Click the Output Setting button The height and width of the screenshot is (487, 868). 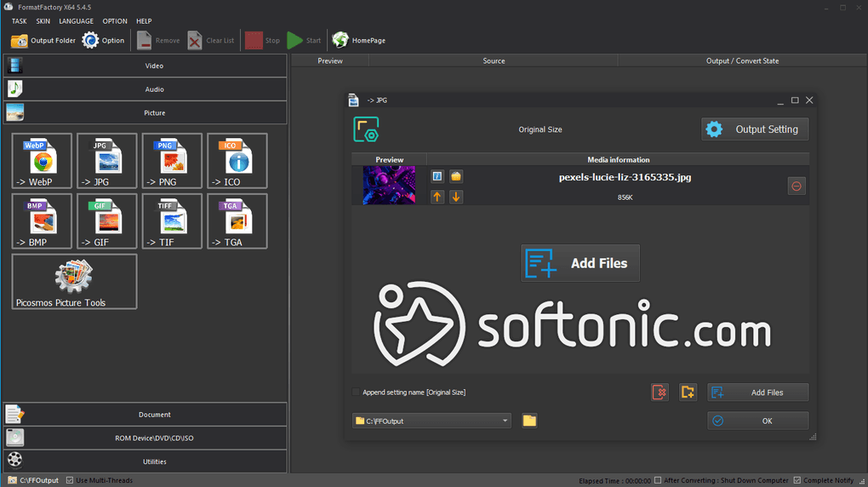(x=755, y=129)
